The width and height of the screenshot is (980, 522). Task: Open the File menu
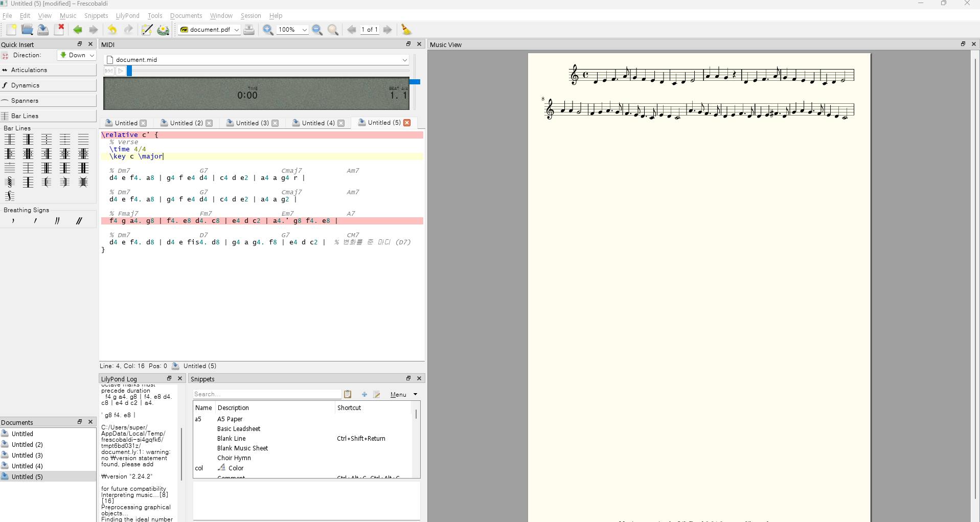pyautogui.click(x=7, y=16)
